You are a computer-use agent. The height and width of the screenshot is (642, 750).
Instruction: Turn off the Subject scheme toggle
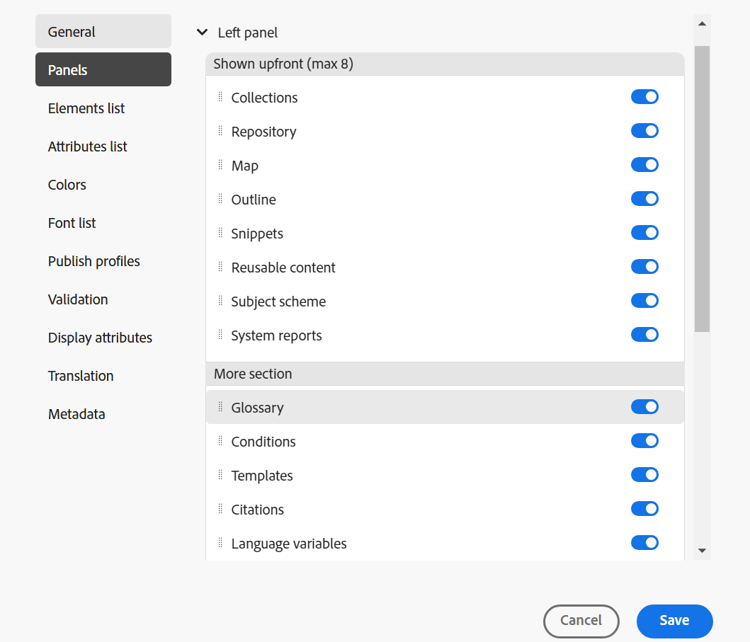[x=644, y=301]
